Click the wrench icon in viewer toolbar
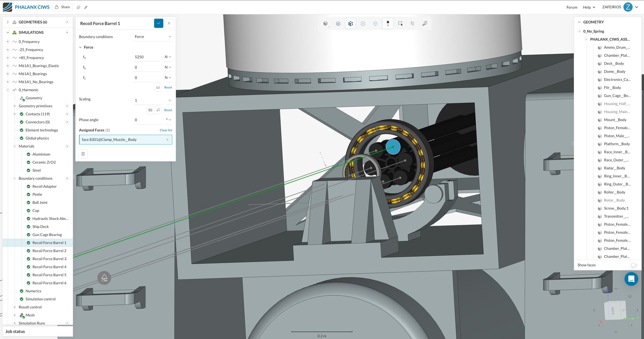 (425, 23)
